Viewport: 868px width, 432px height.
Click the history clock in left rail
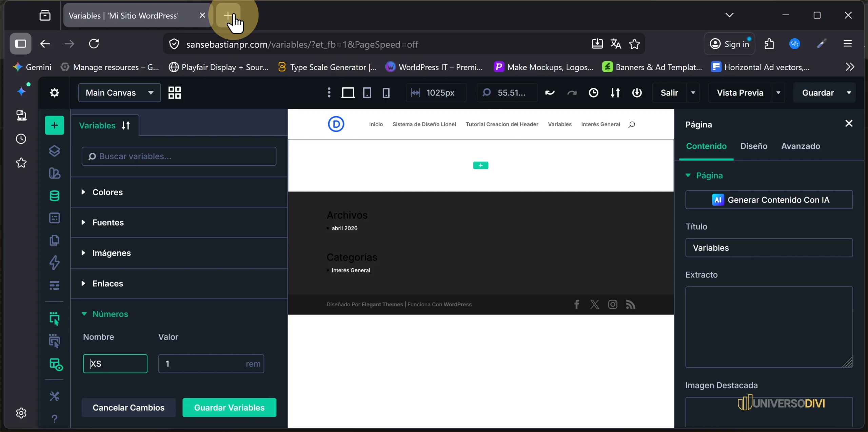tap(21, 139)
